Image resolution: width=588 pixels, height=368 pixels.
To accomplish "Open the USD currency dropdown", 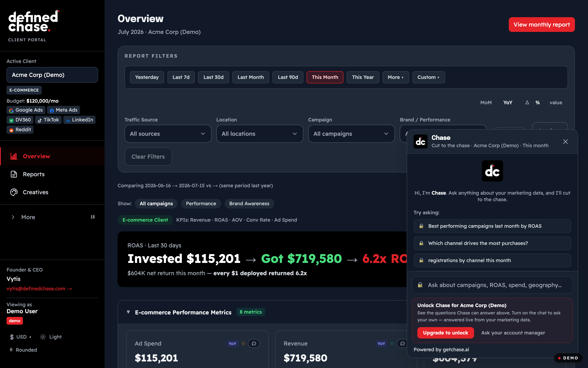I will coord(20,337).
